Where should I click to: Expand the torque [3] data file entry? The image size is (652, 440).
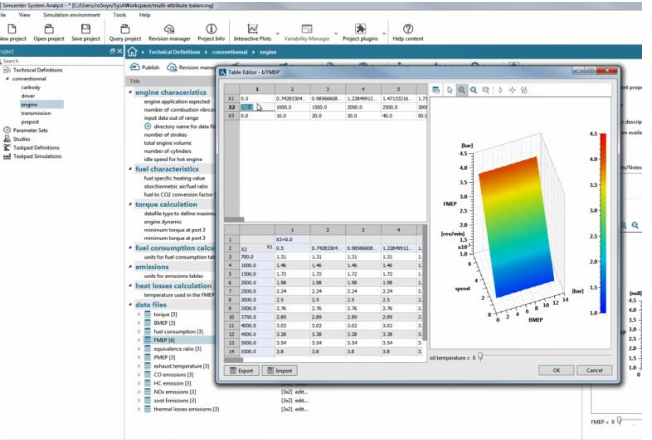click(x=138, y=313)
